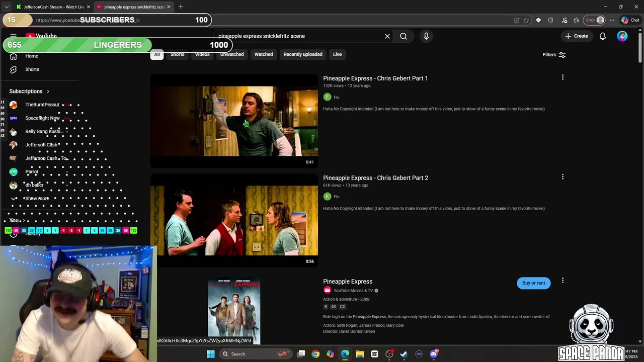Open the Windows Start menu
Viewport: 644px width, 362px height.
pyautogui.click(x=211, y=354)
